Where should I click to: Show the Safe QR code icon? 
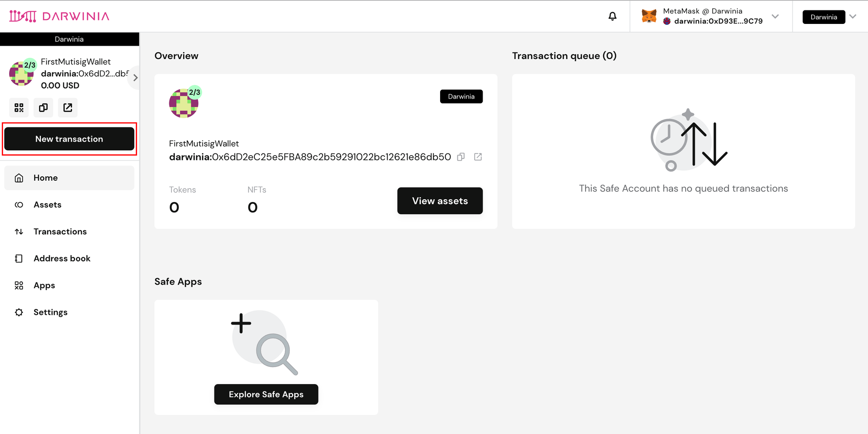pyautogui.click(x=19, y=108)
